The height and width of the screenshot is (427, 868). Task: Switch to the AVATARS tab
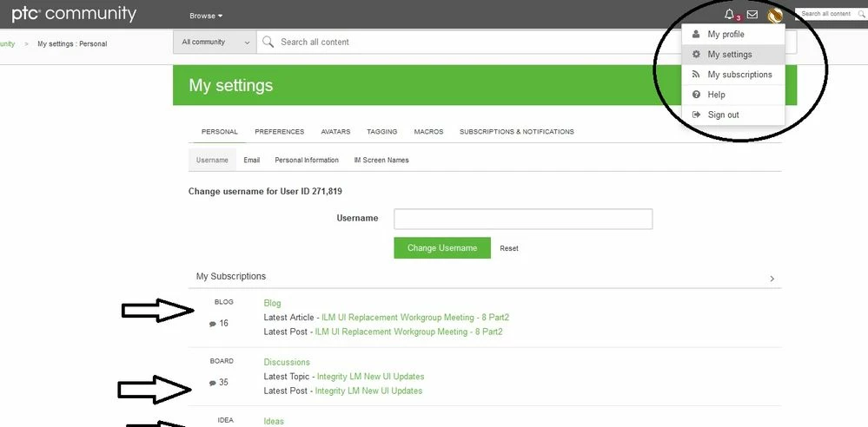[x=335, y=132]
